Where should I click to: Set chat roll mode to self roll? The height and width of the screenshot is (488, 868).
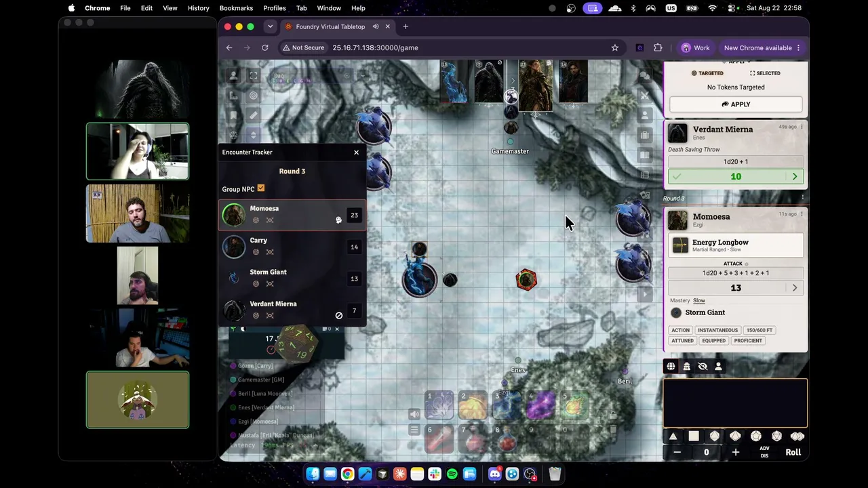(x=718, y=367)
